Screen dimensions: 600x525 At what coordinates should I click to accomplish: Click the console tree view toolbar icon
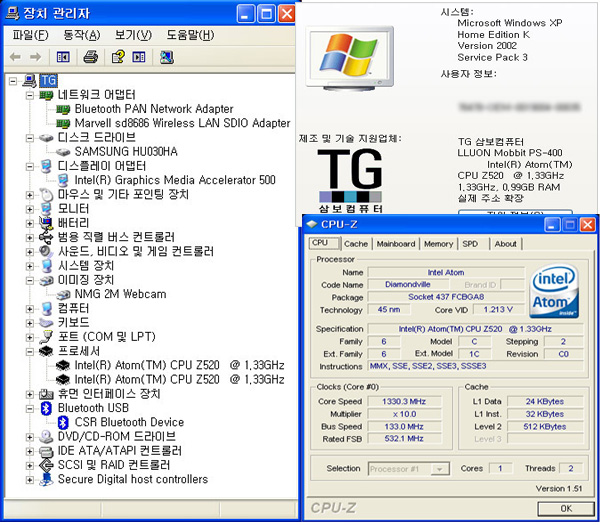(63, 57)
